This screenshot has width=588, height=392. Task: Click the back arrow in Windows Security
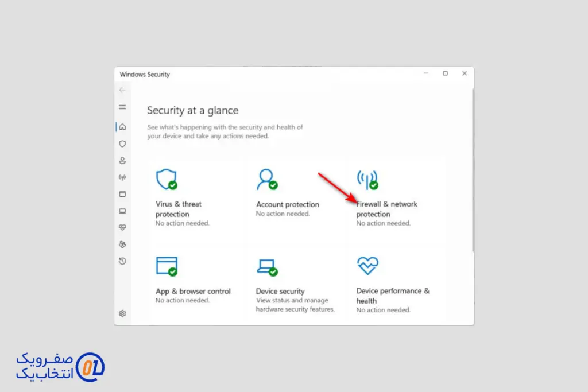[x=122, y=90]
